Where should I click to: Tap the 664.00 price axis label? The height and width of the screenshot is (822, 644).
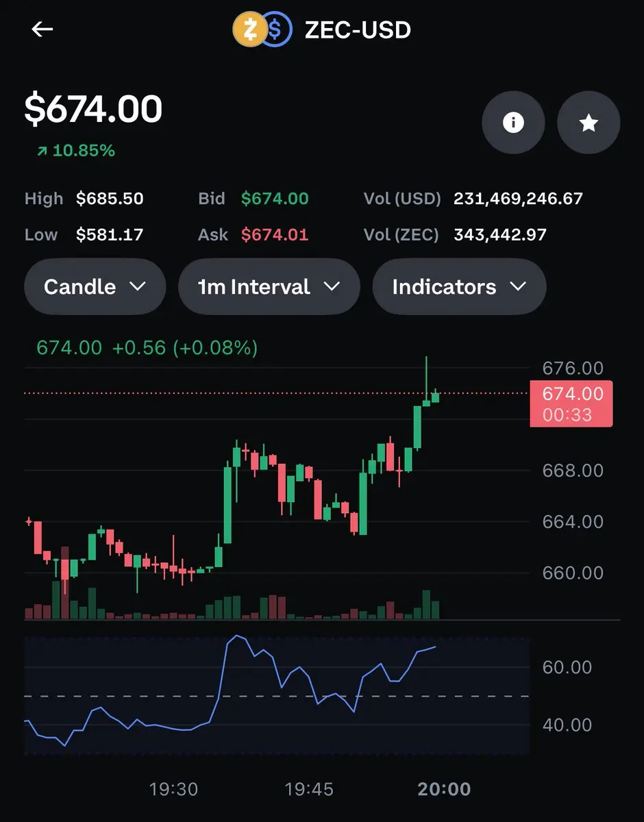pos(573,522)
